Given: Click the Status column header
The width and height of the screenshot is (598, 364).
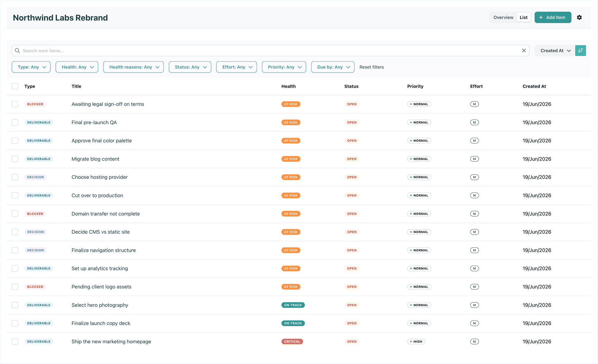Looking at the screenshot, I should click(351, 86).
